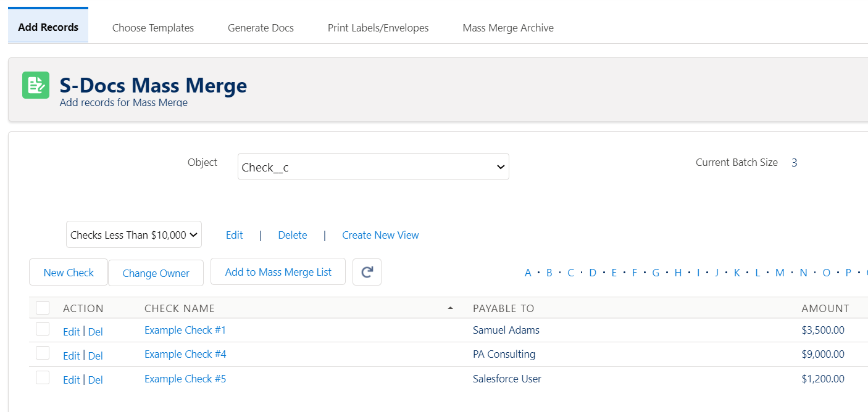Delete the Example Check #4 row

[x=95, y=356]
